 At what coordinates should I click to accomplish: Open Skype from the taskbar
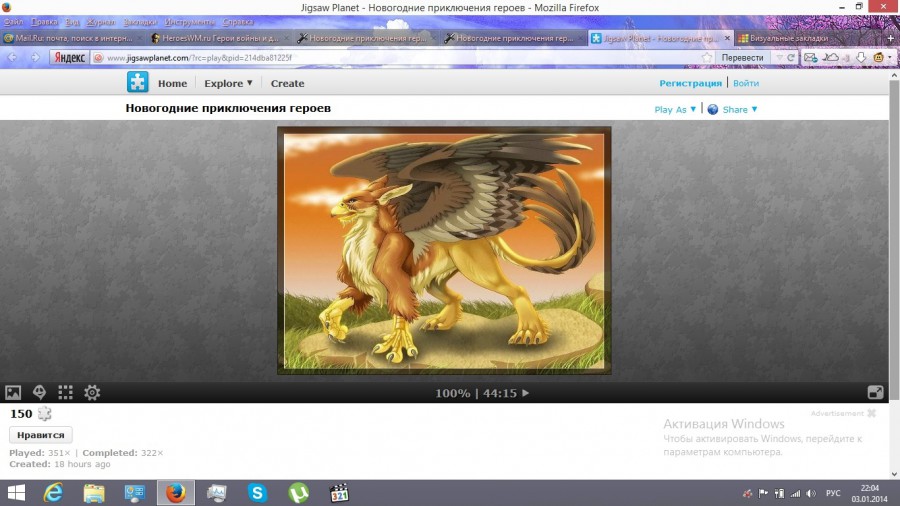[x=258, y=493]
